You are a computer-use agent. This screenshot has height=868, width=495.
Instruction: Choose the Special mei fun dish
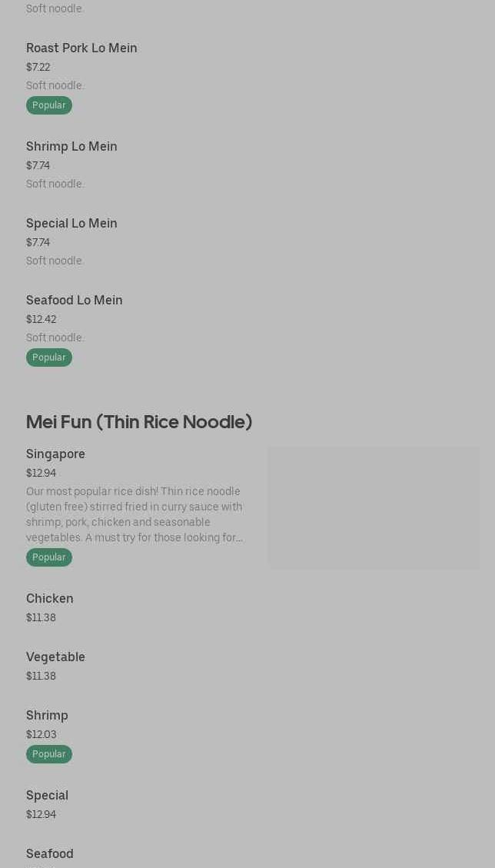pos(47,796)
